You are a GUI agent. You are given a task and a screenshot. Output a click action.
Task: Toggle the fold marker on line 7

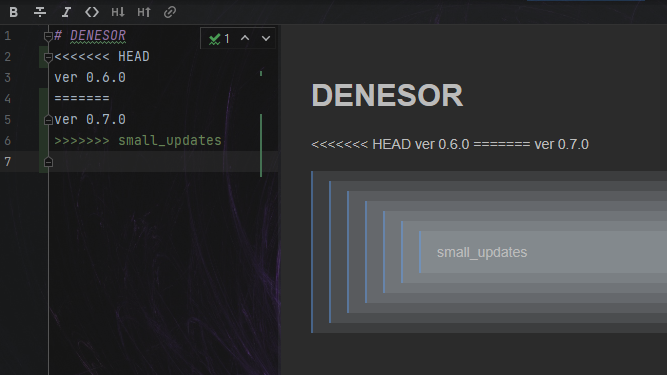click(48, 162)
